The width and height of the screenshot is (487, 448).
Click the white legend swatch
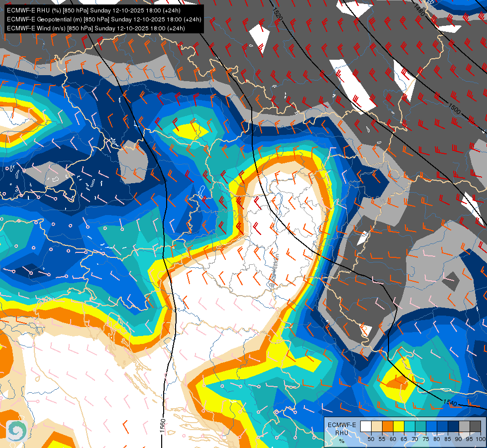[x=366, y=426]
